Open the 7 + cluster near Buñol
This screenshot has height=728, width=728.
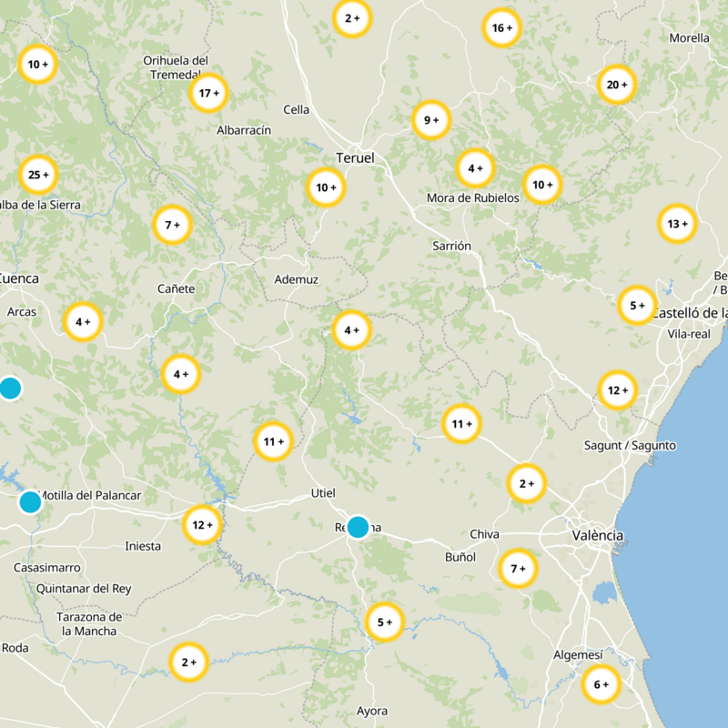pyautogui.click(x=518, y=568)
